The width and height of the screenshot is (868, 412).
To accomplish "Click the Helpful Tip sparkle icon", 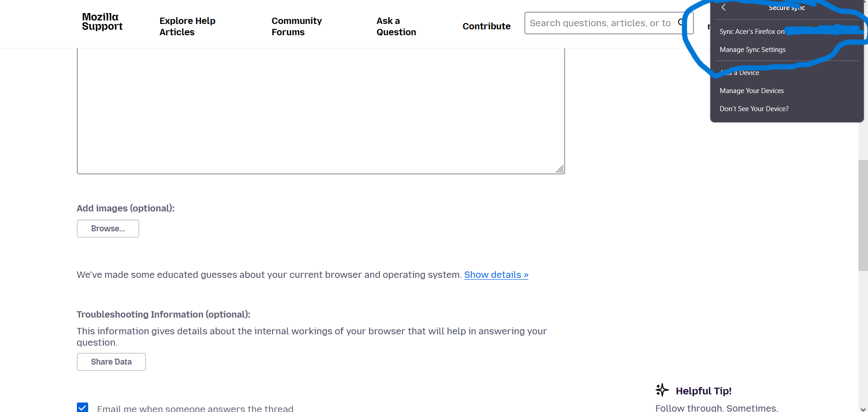I will (662, 390).
